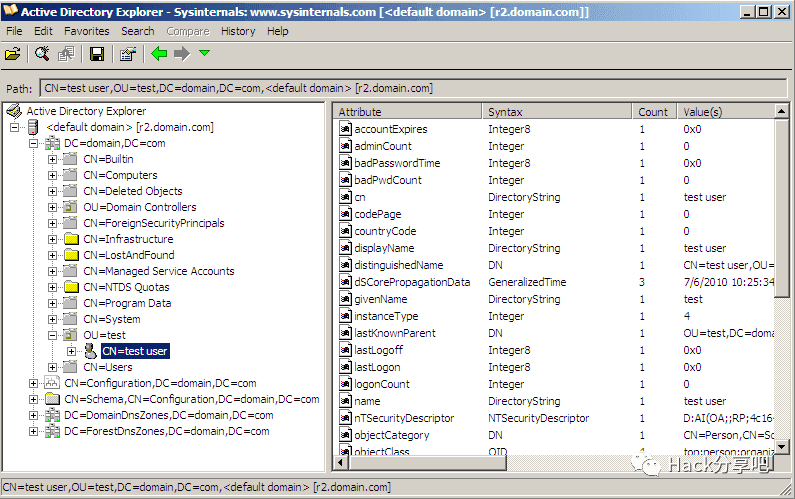Collapse the OU=test node
The height and width of the screenshot is (499, 795).
[52, 335]
